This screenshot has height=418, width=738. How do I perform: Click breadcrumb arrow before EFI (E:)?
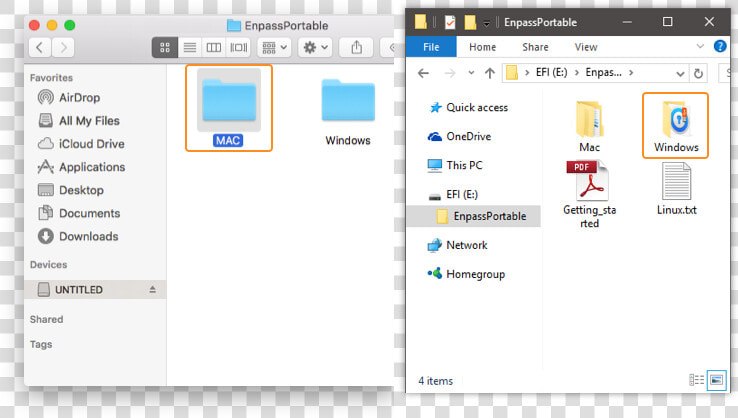coord(527,72)
